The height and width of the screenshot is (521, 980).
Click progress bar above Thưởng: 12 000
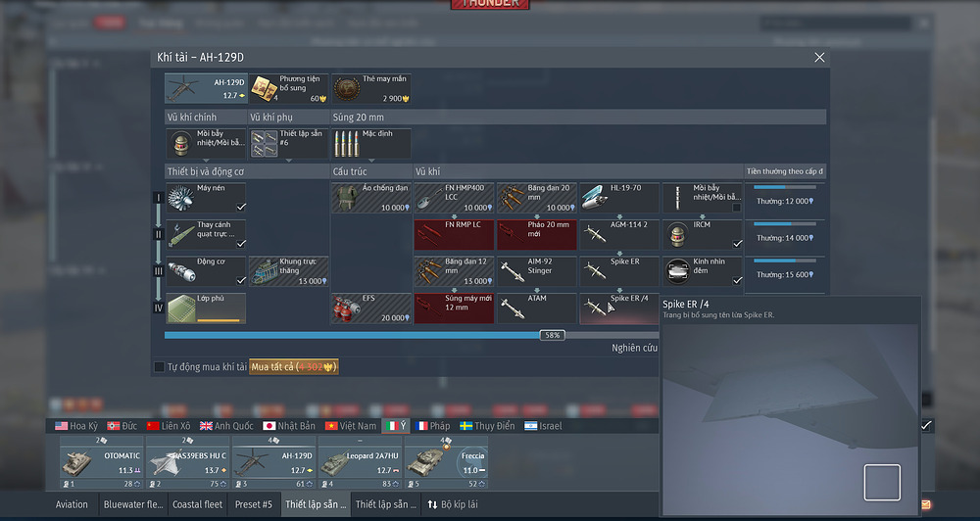[x=784, y=187]
